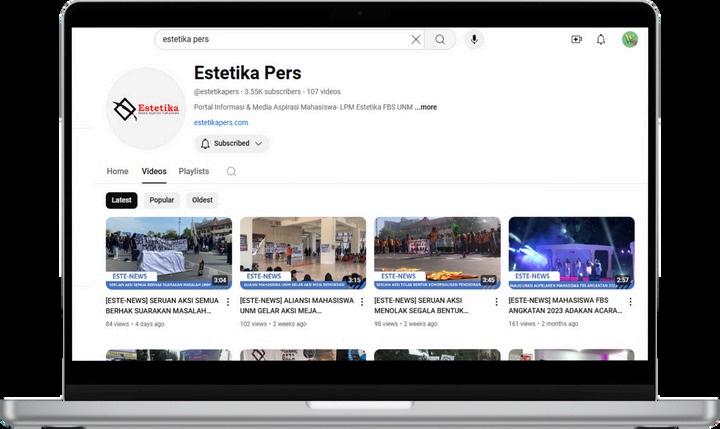Switch to the Home tab
Viewport: 720px width, 429px height.
pyautogui.click(x=118, y=171)
